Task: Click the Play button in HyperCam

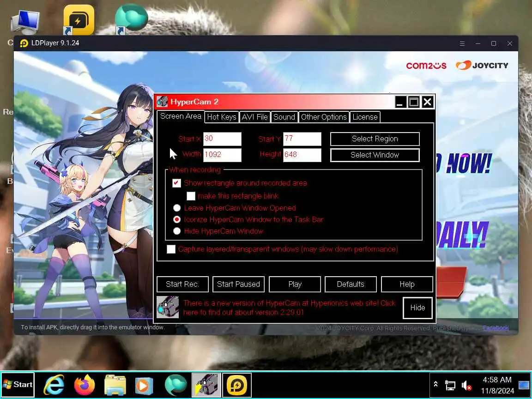Action: pyautogui.click(x=295, y=284)
